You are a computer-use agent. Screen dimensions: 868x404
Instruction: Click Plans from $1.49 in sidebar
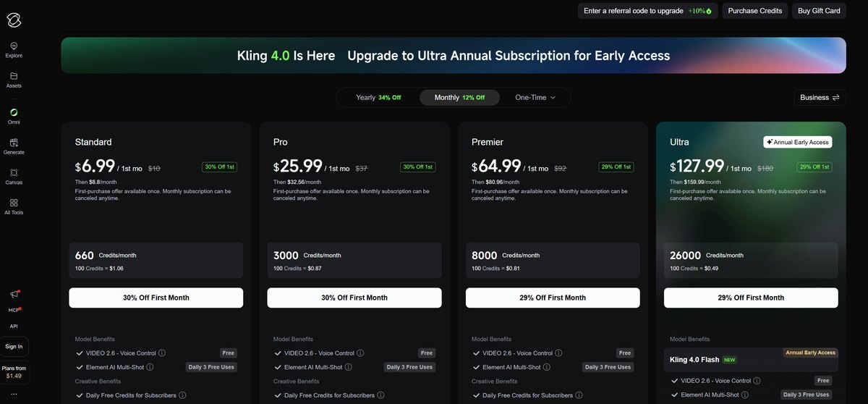click(x=14, y=372)
